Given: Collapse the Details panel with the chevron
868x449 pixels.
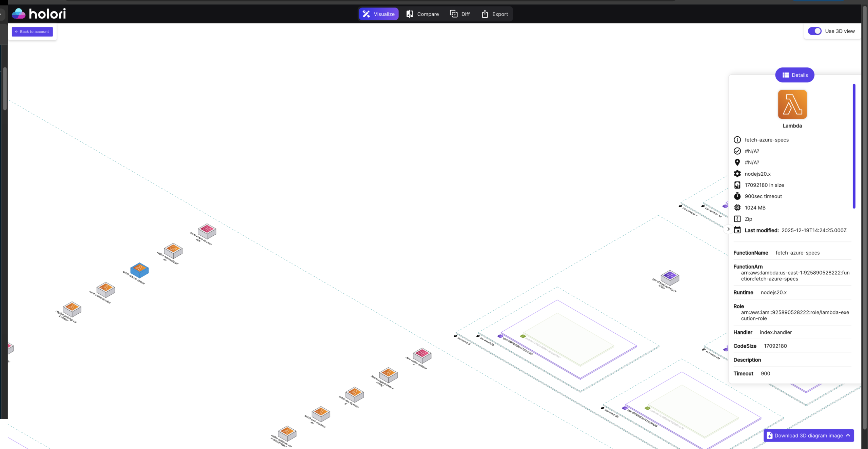Looking at the screenshot, I should (x=728, y=229).
